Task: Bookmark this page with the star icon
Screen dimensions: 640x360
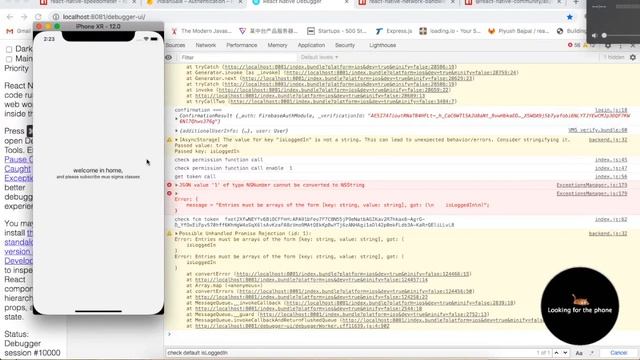Action: (x=570, y=17)
